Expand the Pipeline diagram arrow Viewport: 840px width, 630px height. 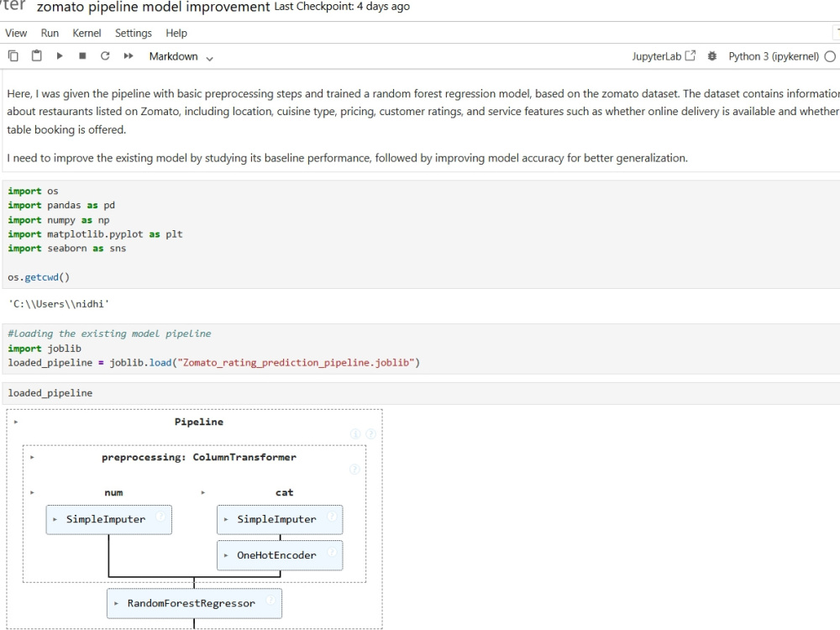(x=16, y=423)
